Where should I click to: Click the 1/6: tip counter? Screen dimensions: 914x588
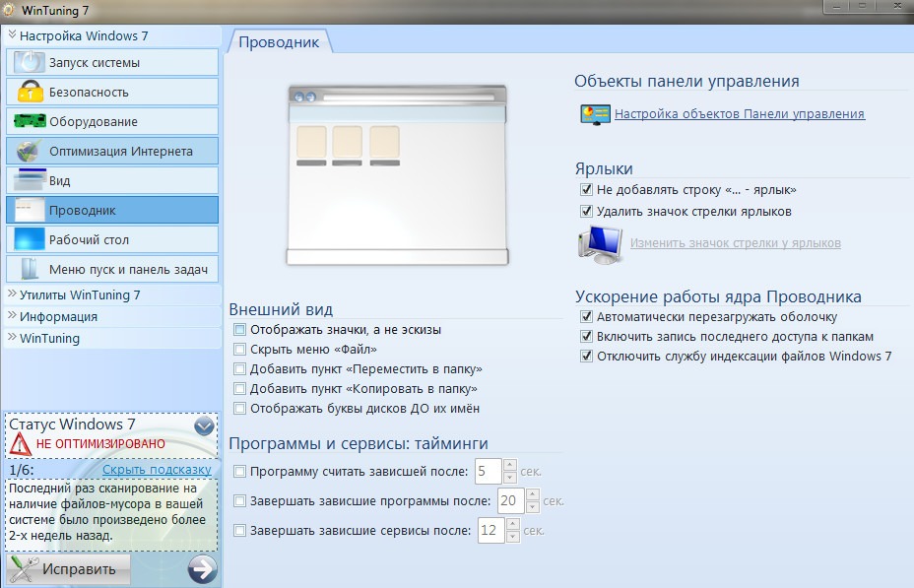[x=22, y=470]
